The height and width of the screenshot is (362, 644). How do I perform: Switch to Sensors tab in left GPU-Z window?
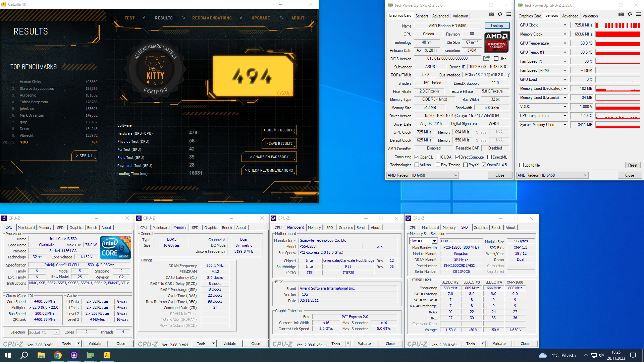pyautogui.click(x=422, y=16)
